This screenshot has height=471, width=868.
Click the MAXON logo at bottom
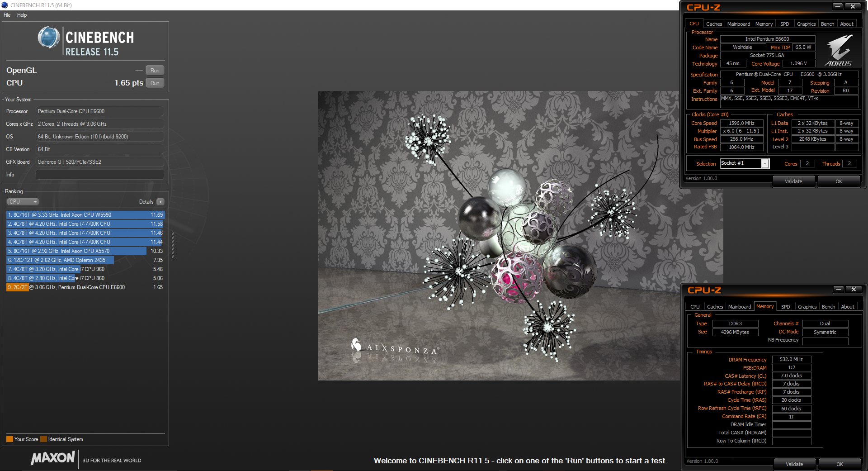click(52, 458)
